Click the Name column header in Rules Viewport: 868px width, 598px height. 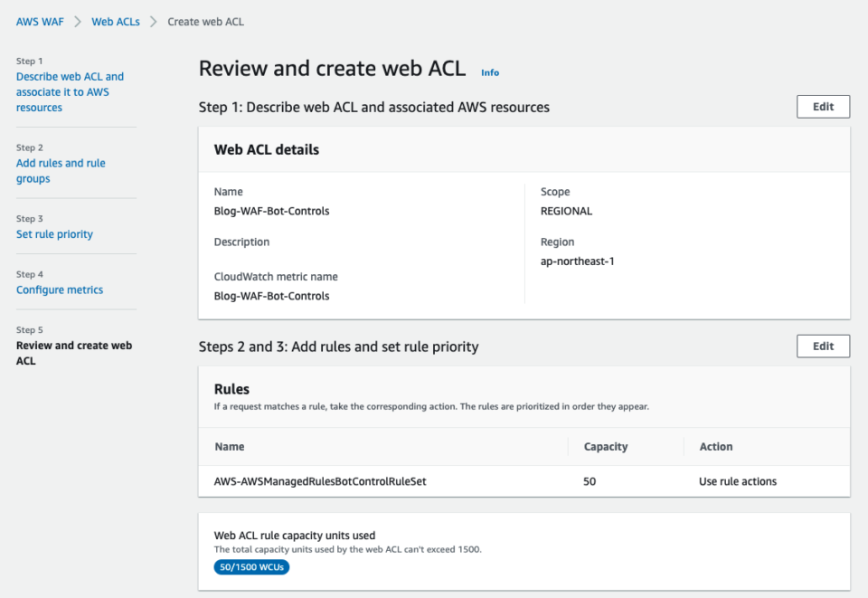[229, 446]
